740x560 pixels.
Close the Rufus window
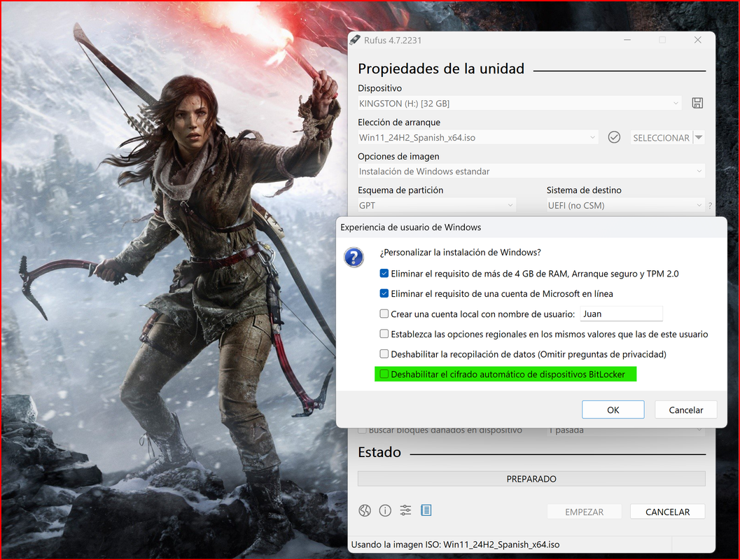697,40
